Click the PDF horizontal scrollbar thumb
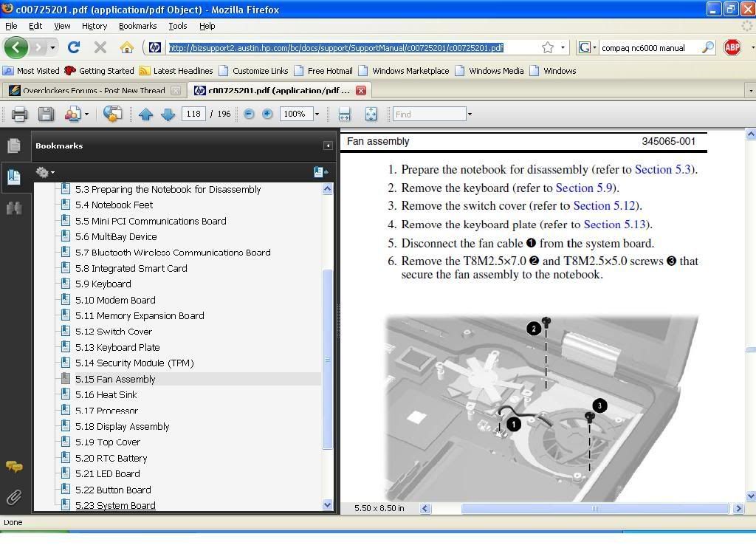 (595, 508)
